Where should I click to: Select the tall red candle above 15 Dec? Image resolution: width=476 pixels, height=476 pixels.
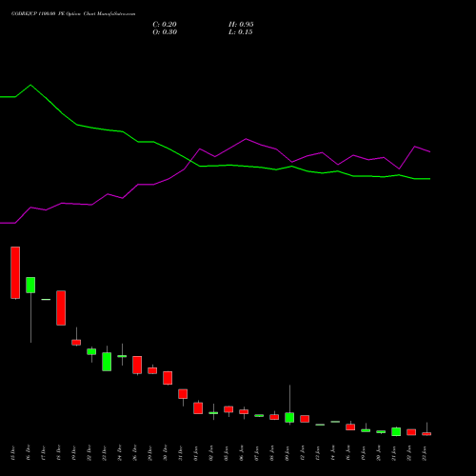coord(15,272)
